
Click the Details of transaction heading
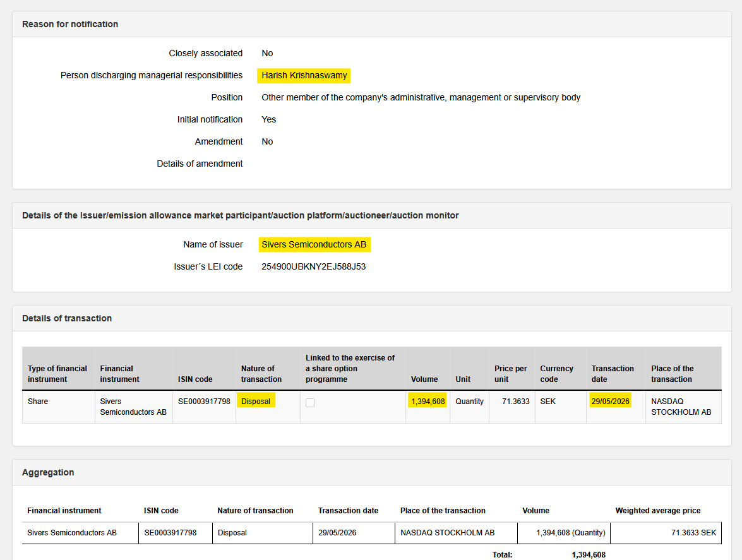67,318
